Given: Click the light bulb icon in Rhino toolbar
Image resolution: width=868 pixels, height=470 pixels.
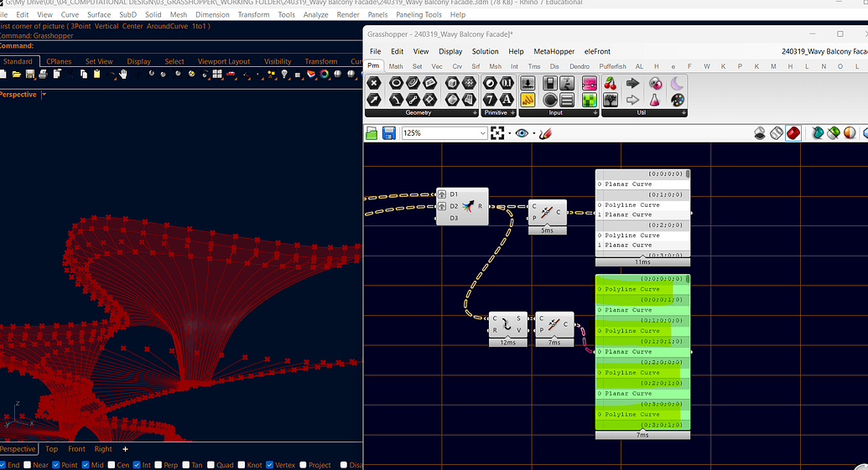Looking at the screenshot, I should click(x=285, y=75).
